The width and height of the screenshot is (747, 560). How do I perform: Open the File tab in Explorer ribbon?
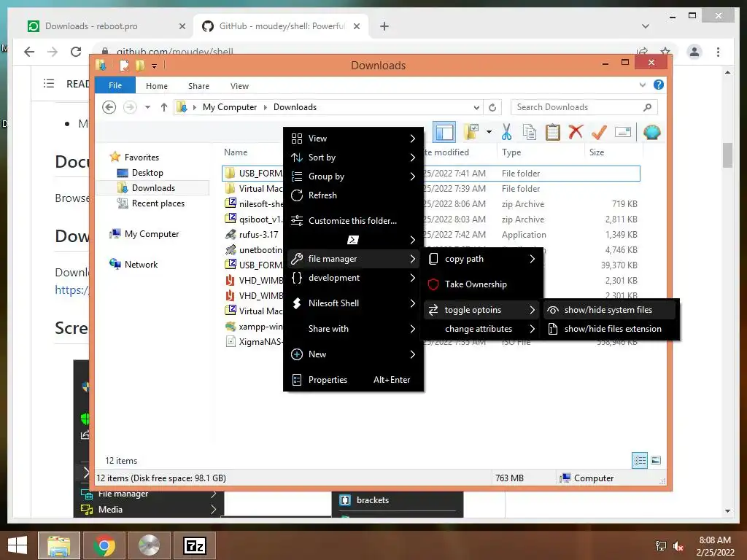(115, 85)
